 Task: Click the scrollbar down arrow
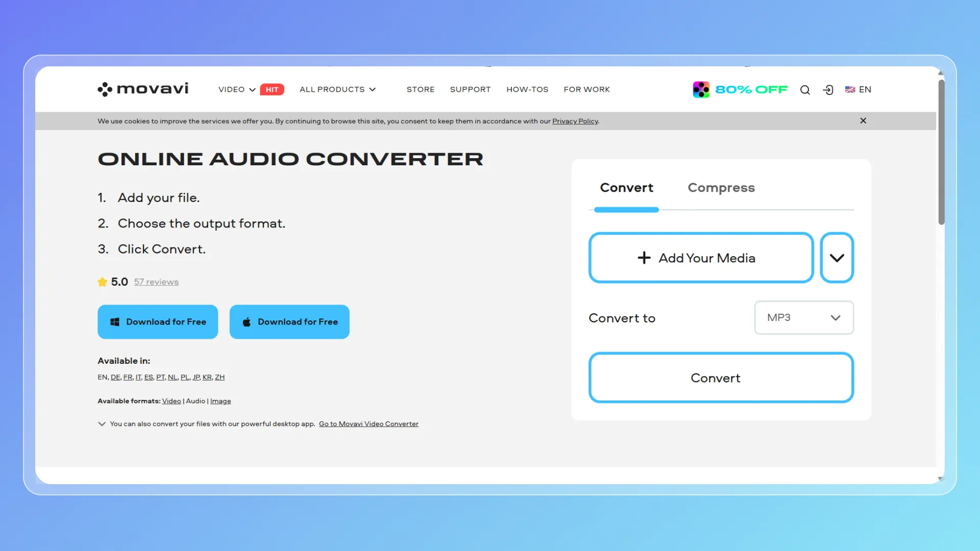coord(941,479)
